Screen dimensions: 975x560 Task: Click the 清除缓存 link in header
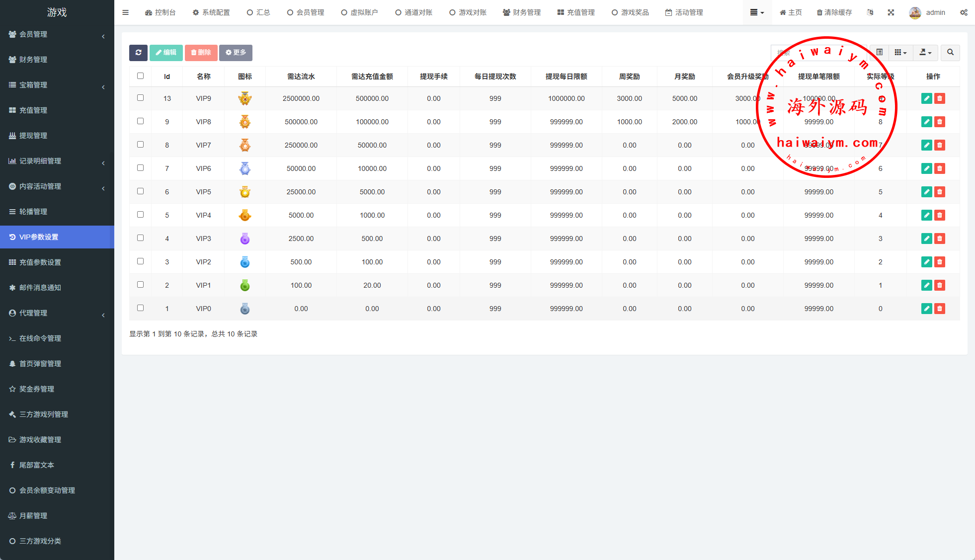(x=834, y=12)
